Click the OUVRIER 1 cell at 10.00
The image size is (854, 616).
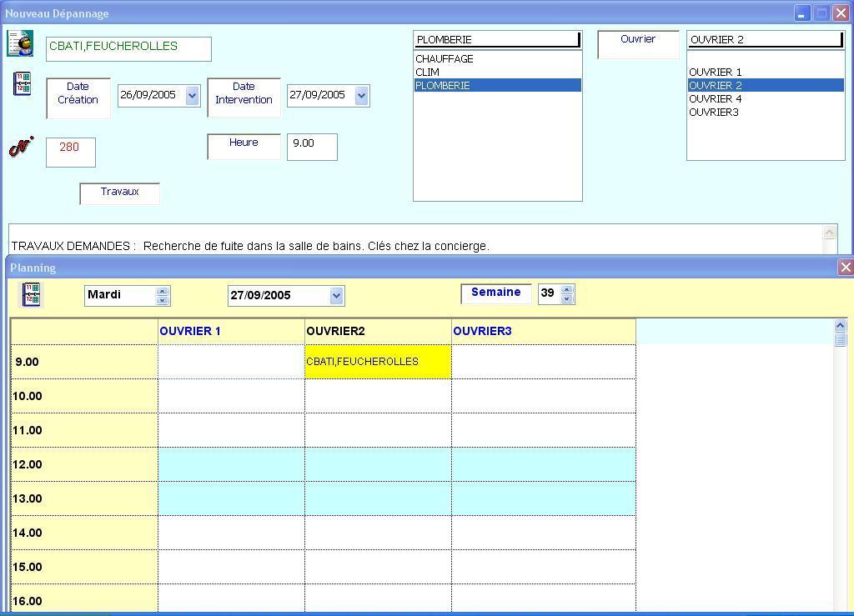(231, 396)
